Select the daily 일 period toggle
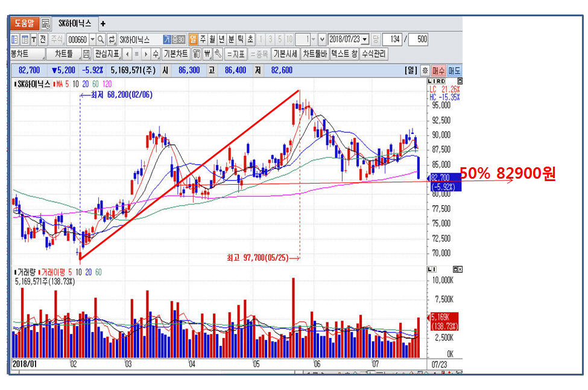588x390 pixels. point(194,39)
